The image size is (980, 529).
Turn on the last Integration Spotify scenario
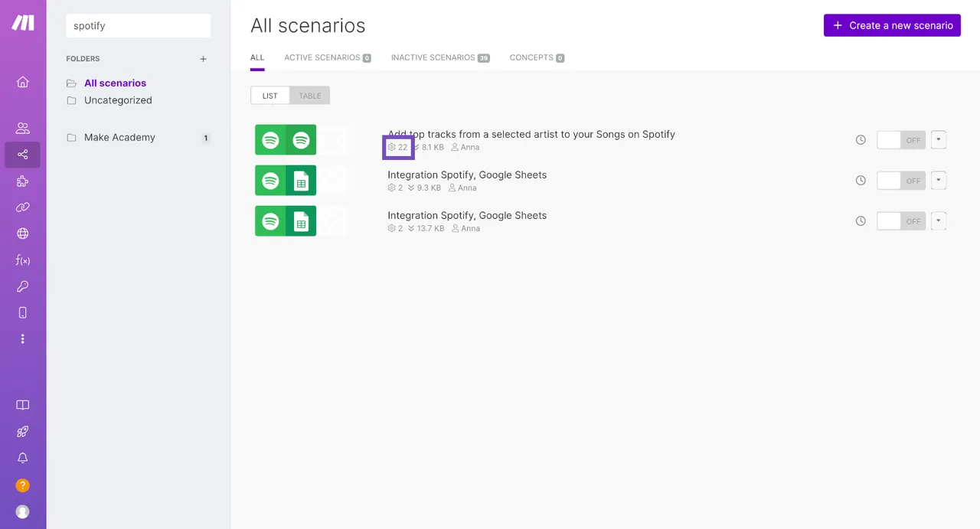coord(900,221)
